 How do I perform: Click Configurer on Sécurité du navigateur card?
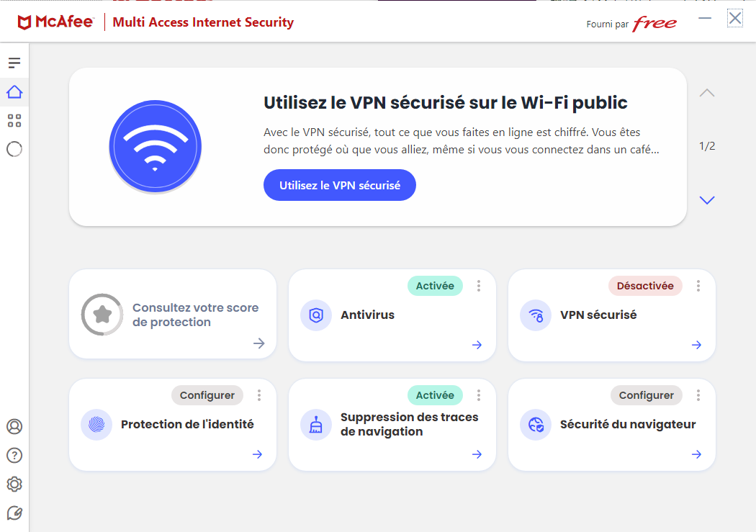pos(646,395)
